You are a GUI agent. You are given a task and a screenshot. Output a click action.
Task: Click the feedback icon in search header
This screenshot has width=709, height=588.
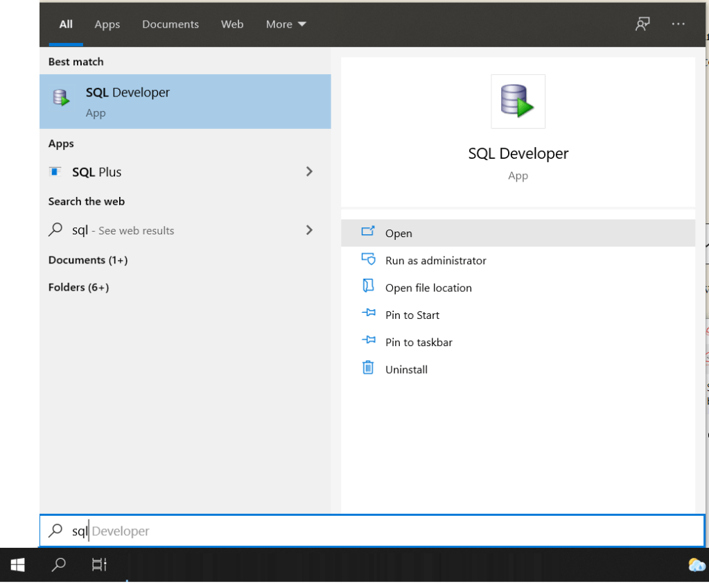[642, 24]
